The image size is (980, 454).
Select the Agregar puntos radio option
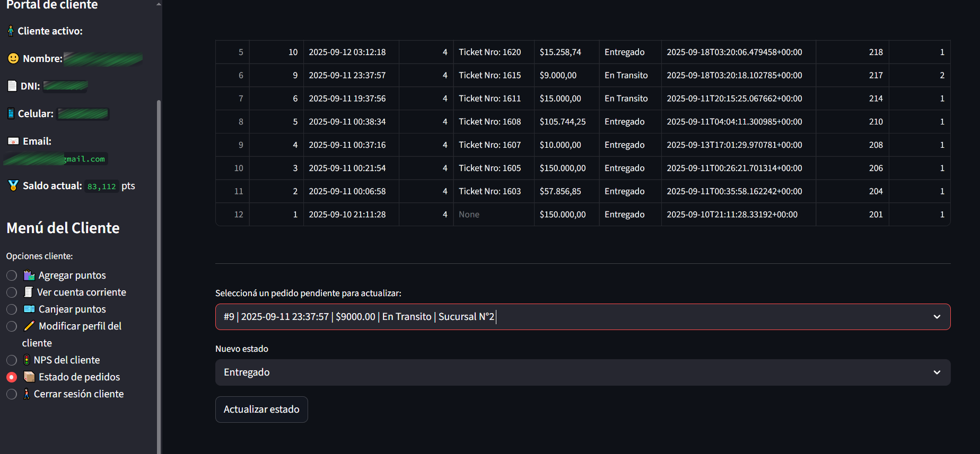coord(12,275)
